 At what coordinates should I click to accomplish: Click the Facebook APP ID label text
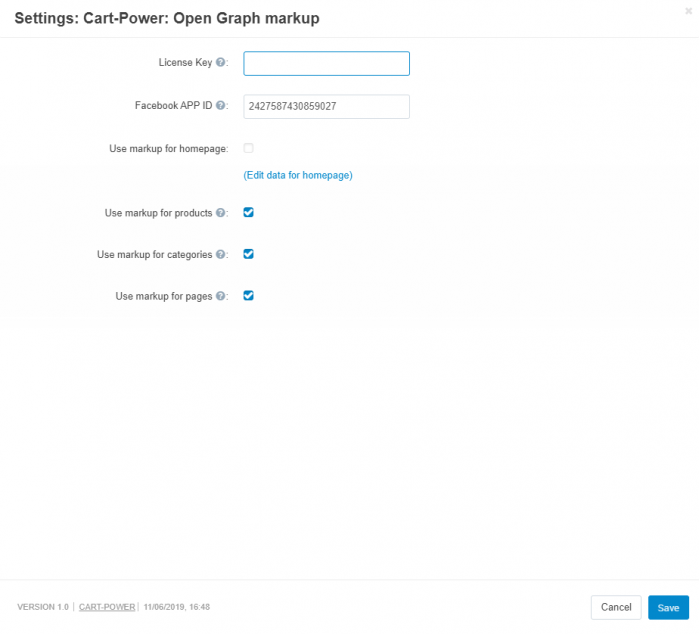[x=174, y=105]
